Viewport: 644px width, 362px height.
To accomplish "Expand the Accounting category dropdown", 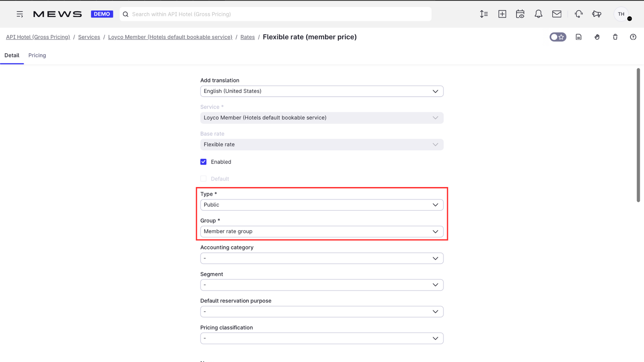I will (322, 258).
